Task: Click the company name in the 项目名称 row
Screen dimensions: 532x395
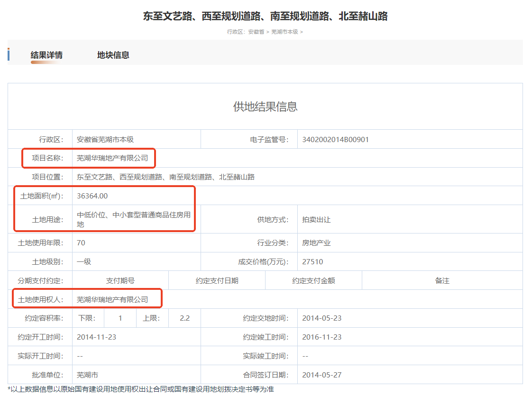Action: 112,158
